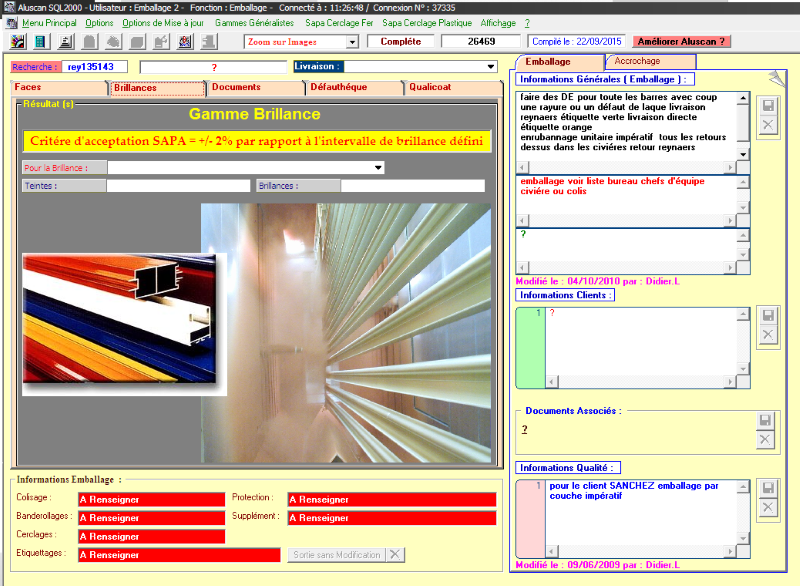The height and width of the screenshot is (586, 800).
Task: Open the Pour la Brillance combo box
Action: (378, 168)
